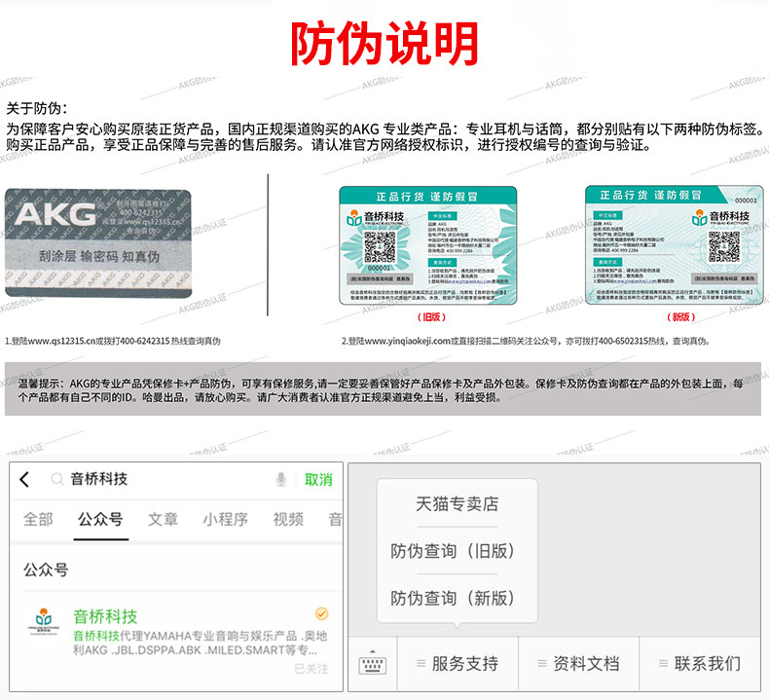Open the 视频 tab
This screenshot has width=769, height=700.
tap(288, 519)
